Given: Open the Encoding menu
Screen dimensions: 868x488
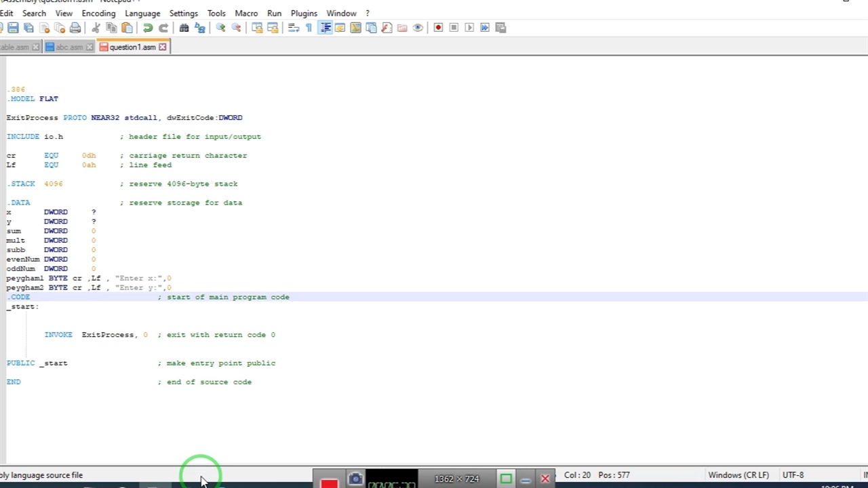Looking at the screenshot, I should pyautogui.click(x=98, y=13).
